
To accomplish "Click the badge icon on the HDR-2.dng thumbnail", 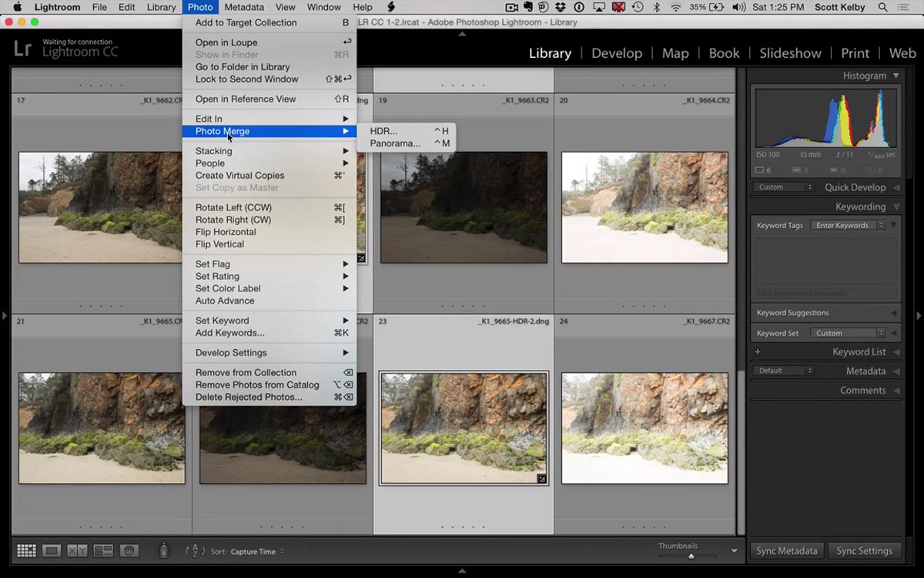I will 541,479.
